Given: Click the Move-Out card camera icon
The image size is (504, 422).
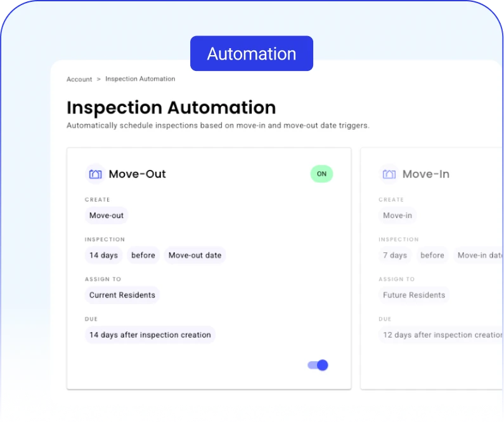Looking at the screenshot, I should click(95, 174).
